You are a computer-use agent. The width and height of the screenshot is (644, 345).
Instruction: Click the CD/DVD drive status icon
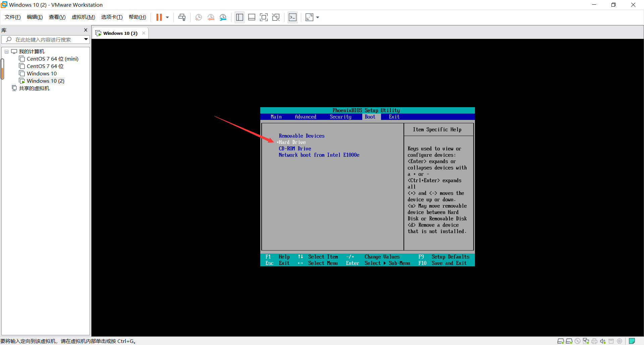[577, 341]
